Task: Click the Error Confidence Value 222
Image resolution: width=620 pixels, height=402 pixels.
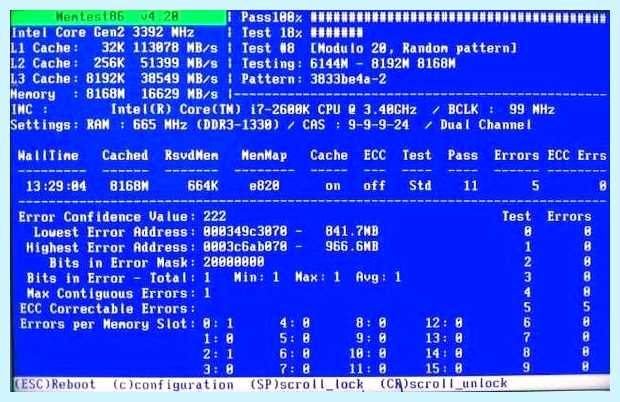Action: coord(214,216)
